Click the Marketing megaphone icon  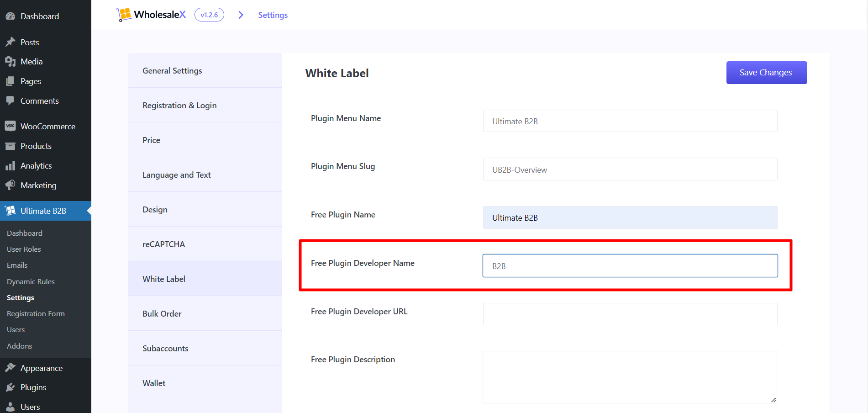pyautogui.click(x=10, y=185)
